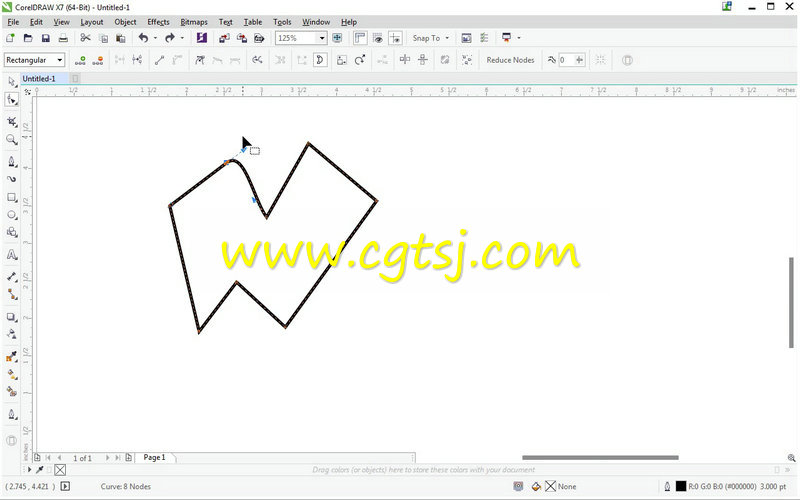800x500 pixels.
Task: Click the Reverse Direction icon
Action: (x=257, y=60)
